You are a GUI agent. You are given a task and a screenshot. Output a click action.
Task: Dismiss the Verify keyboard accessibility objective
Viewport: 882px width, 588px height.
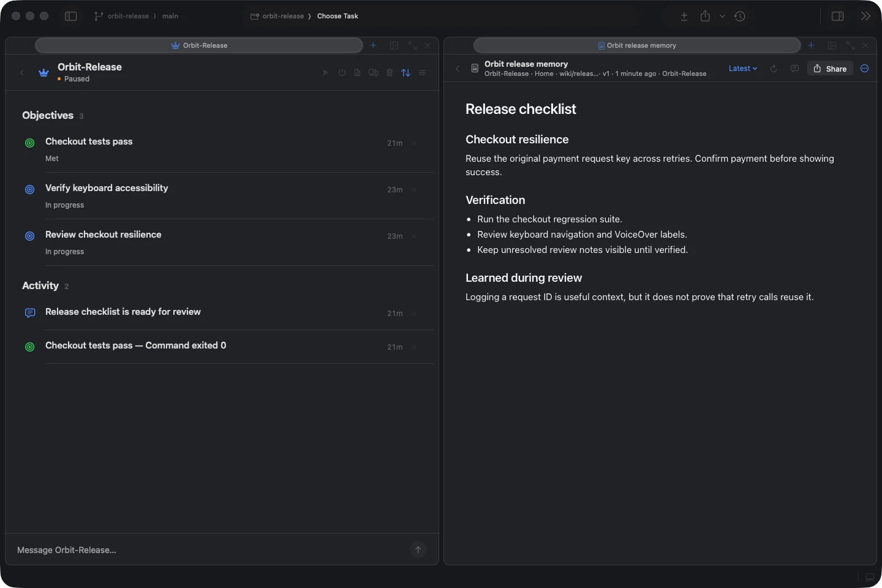coord(414,190)
